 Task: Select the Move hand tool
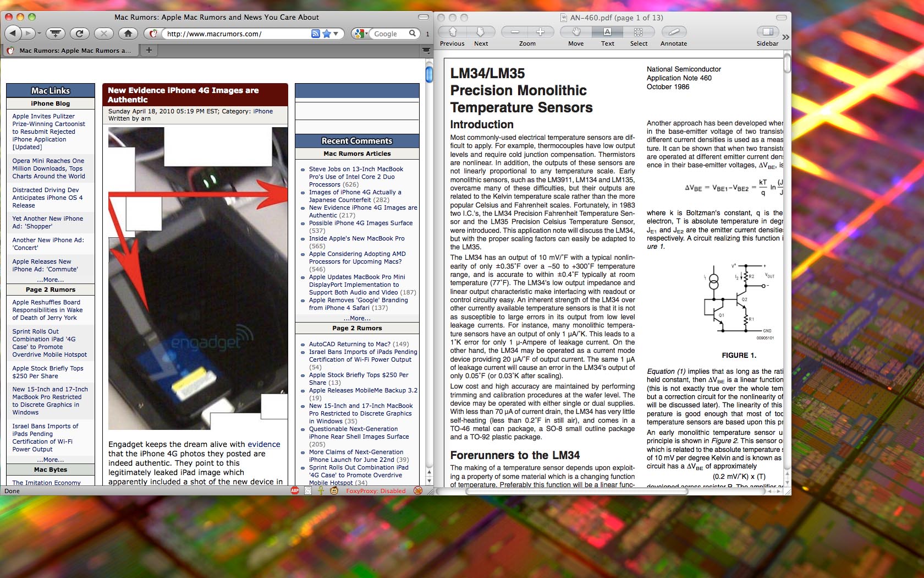576,32
